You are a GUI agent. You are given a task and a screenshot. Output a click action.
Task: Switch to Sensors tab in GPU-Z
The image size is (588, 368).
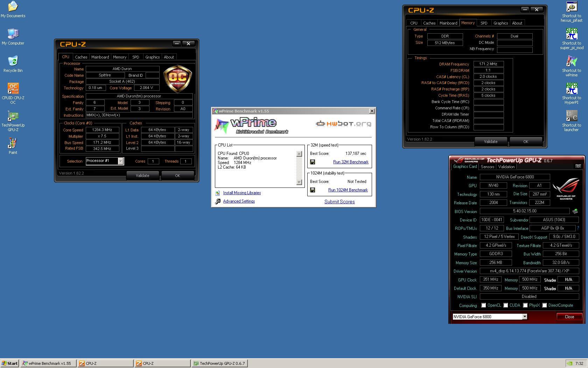pyautogui.click(x=487, y=167)
